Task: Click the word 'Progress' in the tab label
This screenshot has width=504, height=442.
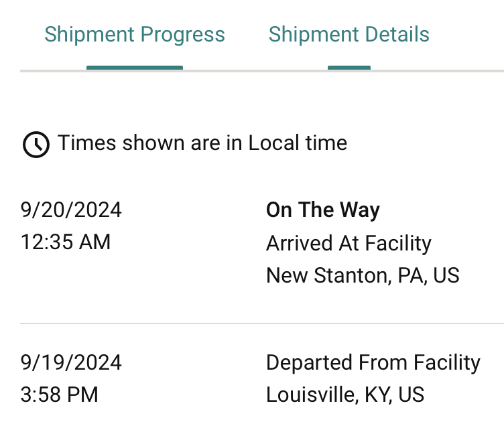Action: 182,35
